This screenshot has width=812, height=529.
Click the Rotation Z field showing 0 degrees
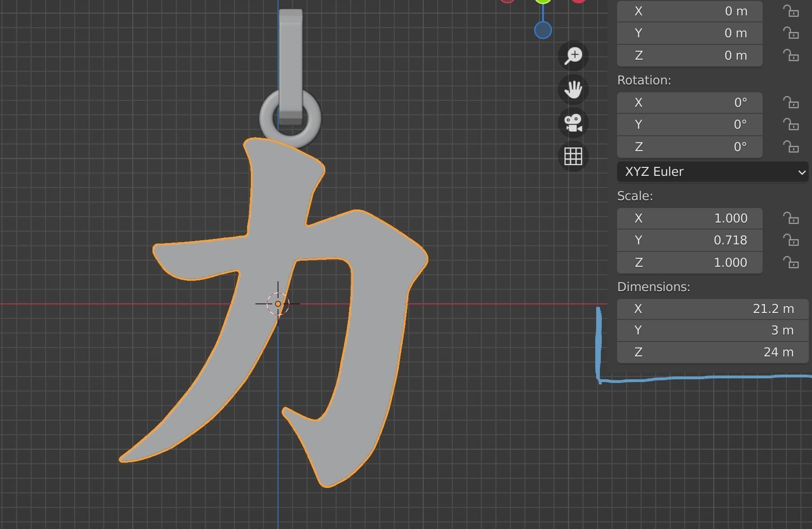pos(689,146)
